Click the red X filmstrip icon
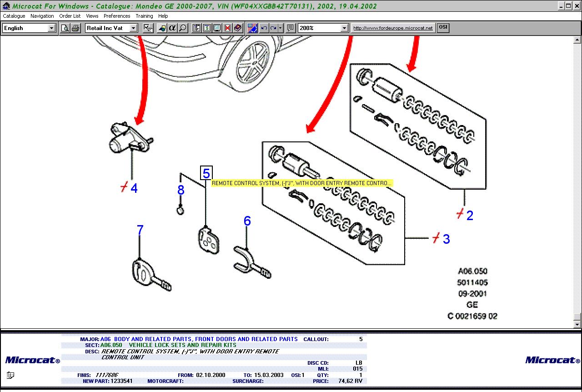Viewport: 582px width, 392px height. click(x=227, y=28)
